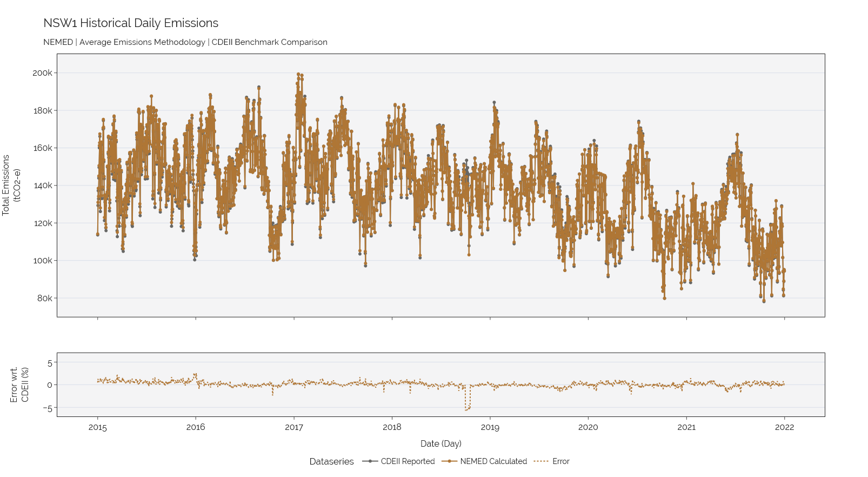
Task: Click the 2015 x-axis tick label
Action: 98,427
